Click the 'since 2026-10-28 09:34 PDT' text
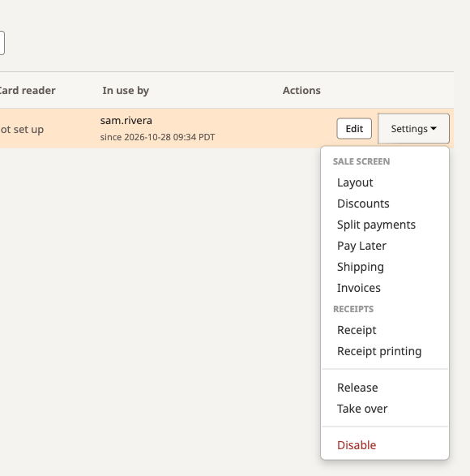 click(x=157, y=137)
